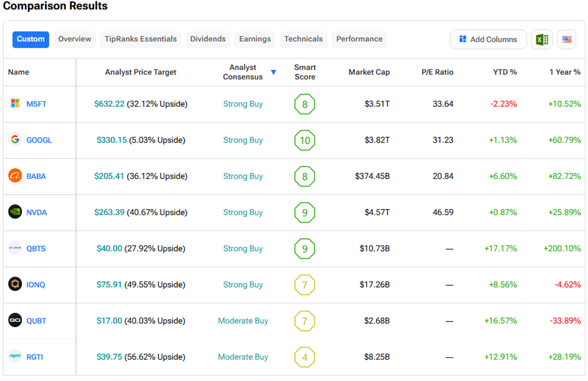Sort by Smart Score column header

pyautogui.click(x=305, y=72)
